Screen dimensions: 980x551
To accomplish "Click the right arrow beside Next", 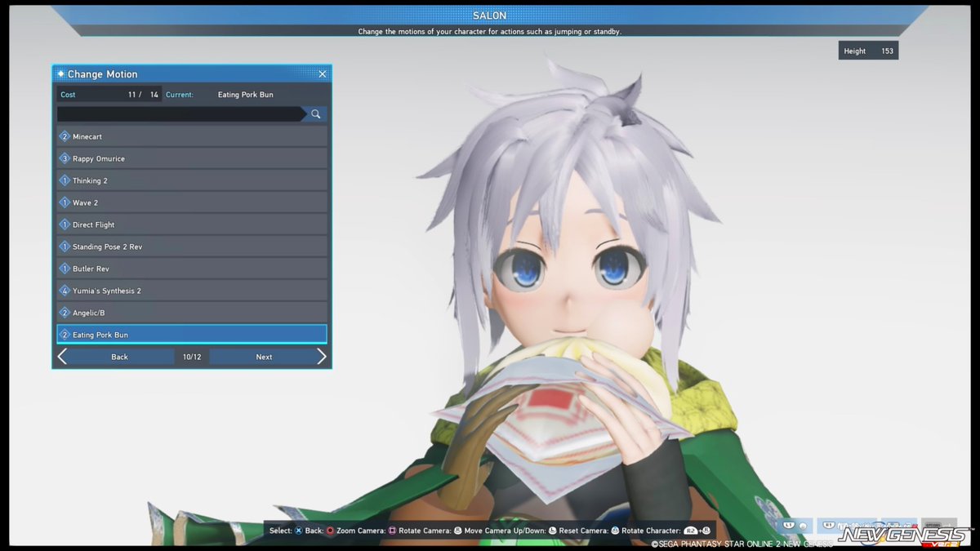I will tap(322, 357).
